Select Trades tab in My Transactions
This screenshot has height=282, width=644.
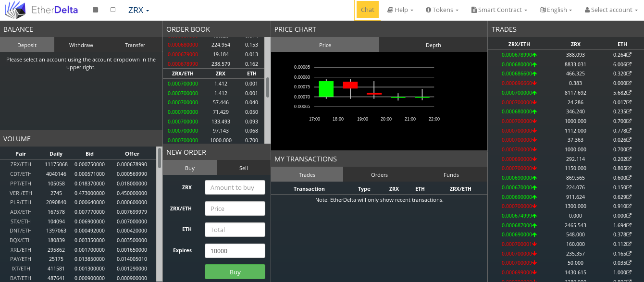(x=307, y=175)
